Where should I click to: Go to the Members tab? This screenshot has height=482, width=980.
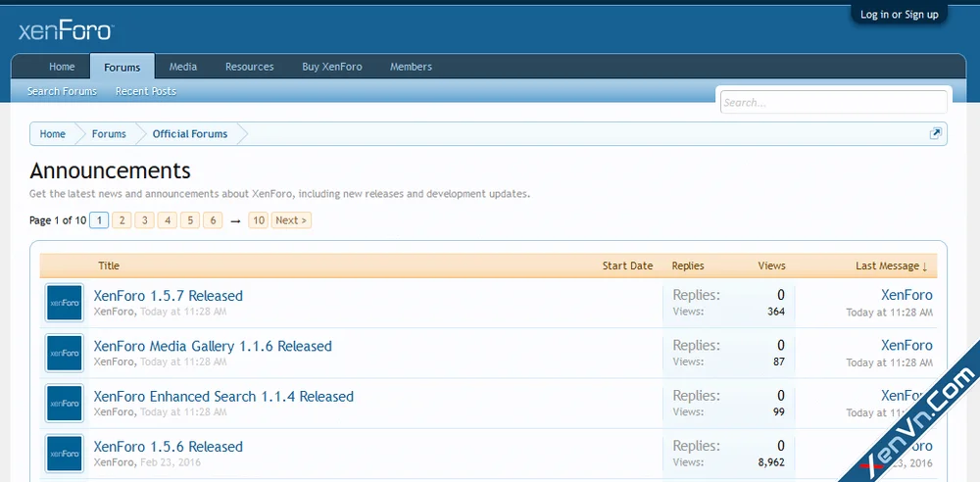pos(411,67)
